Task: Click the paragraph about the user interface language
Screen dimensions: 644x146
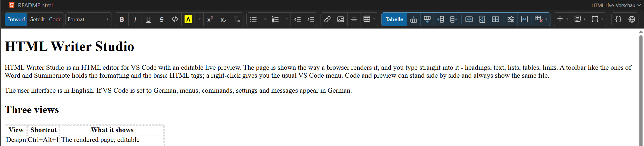Action: pyautogui.click(x=178, y=90)
